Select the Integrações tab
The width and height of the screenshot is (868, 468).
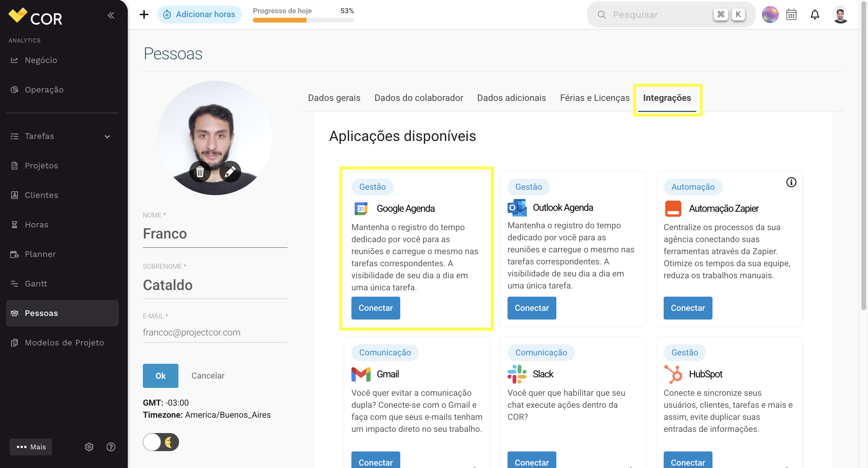[667, 98]
